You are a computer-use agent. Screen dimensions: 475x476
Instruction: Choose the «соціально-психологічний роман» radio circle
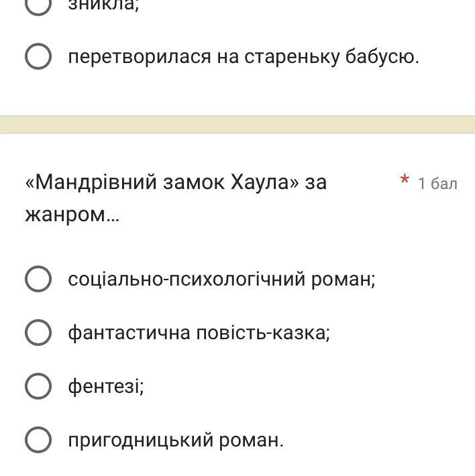pos(38,279)
